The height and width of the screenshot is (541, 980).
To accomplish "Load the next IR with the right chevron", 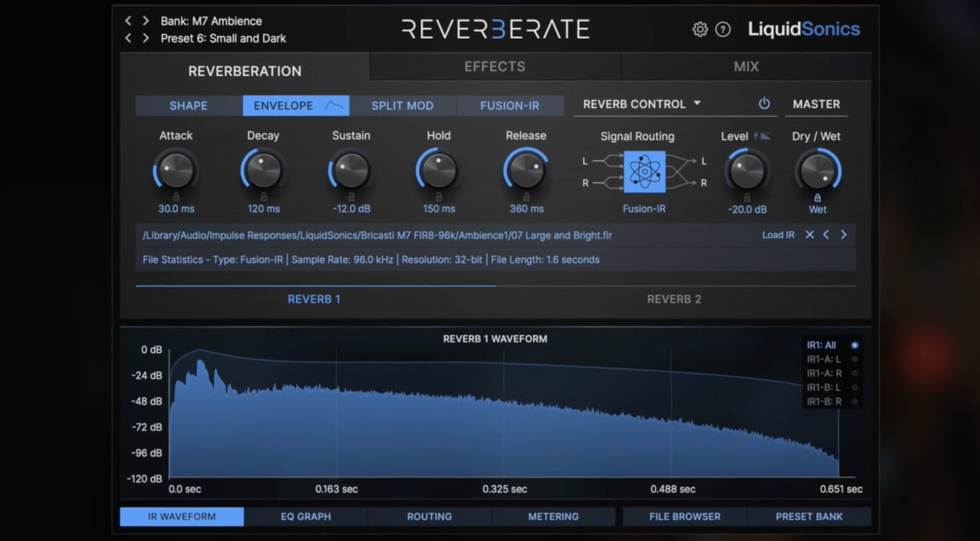I will click(843, 234).
